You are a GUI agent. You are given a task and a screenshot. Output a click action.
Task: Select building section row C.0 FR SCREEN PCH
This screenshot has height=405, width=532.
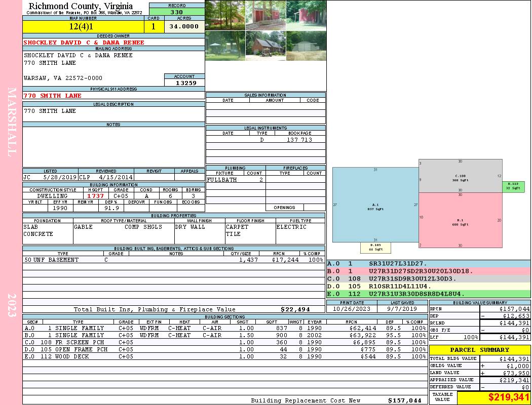tap(225, 342)
